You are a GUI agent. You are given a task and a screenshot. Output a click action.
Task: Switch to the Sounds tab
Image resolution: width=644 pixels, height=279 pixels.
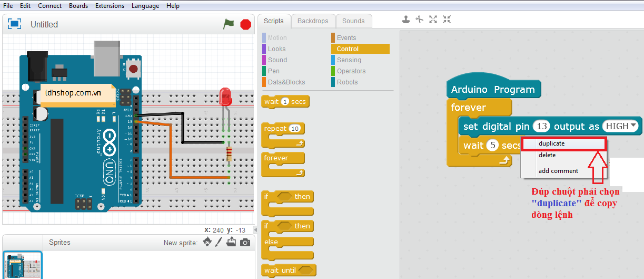click(353, 21)
